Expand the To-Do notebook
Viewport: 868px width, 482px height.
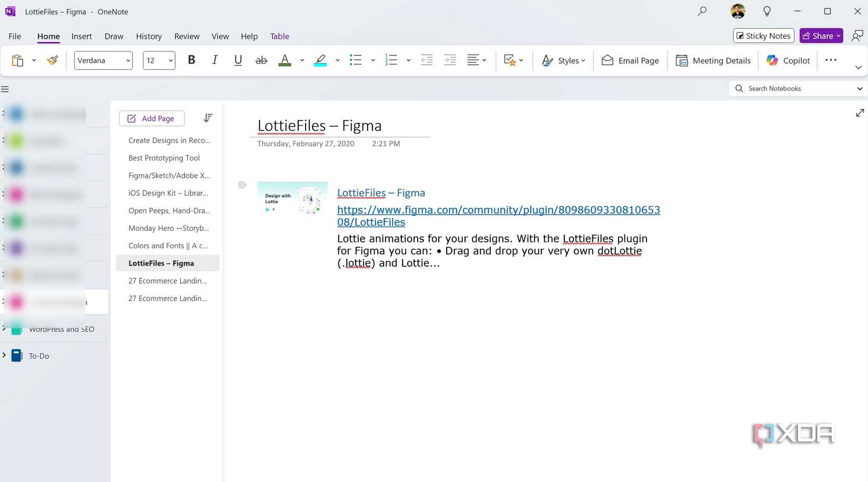pyautogui.click(x=4, y=355)
